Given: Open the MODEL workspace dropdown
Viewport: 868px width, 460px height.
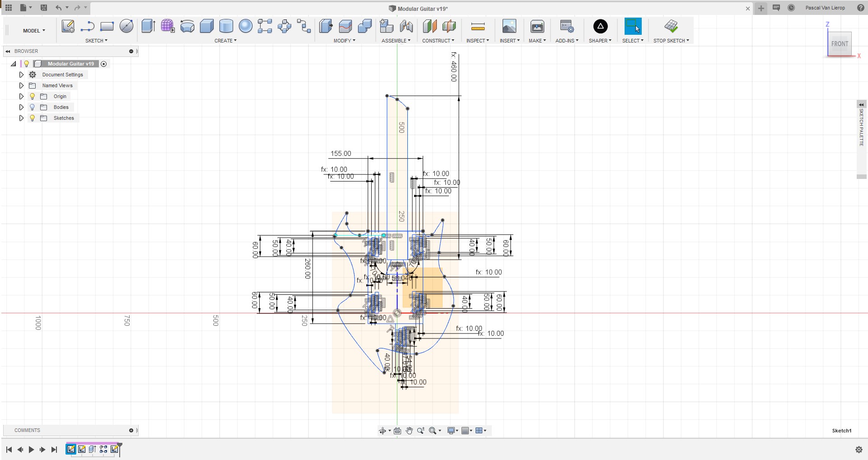Looking at the screenshot, I should [34, 31].
